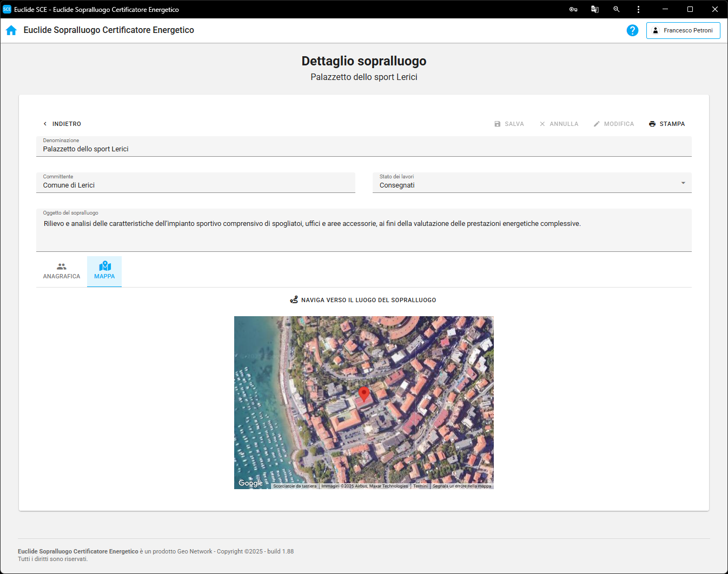Click the Modifica edit button
This screenshot has height=574, width=728.
pyautogui.click(x=613, y=124)
